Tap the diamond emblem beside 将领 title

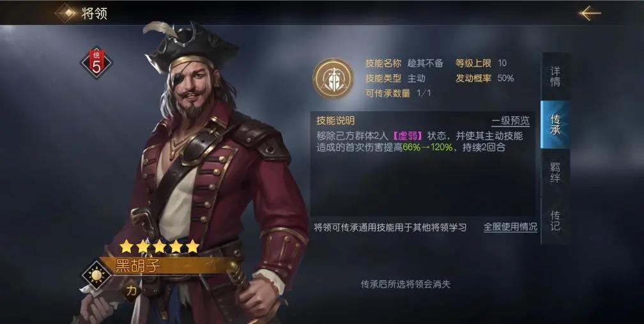pos(66,13)
